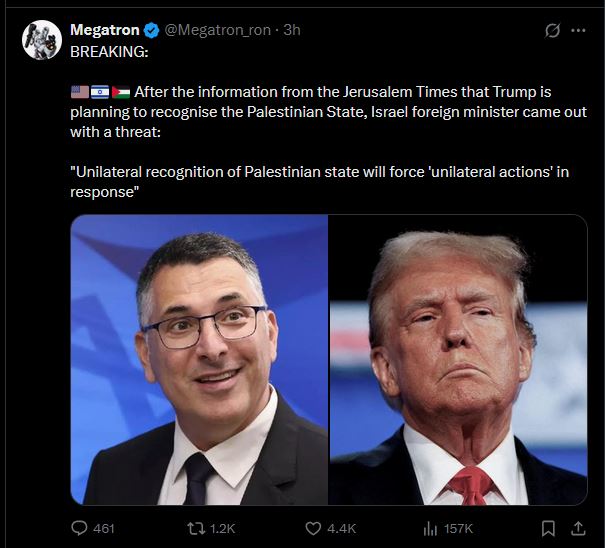605x548 pixels.
Task: Click the Megatron display name
Action: pyautogui.click(x=105, y=30)
